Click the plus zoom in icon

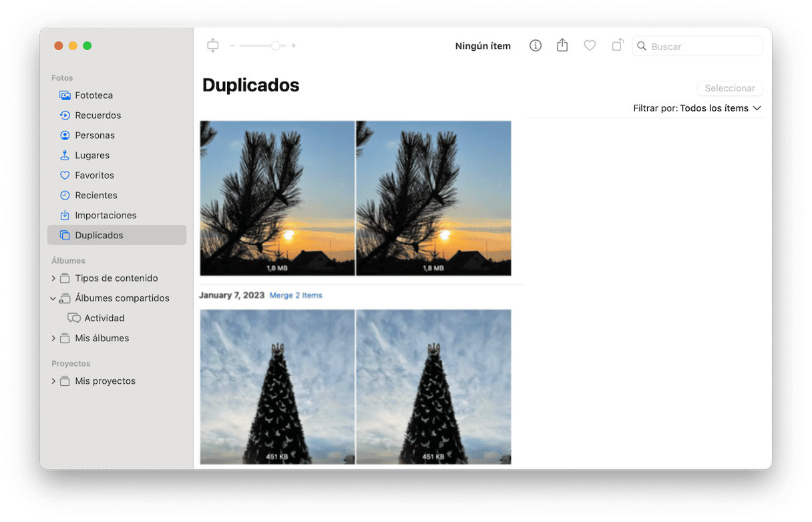pyautogui.click(x=293, y=45)
